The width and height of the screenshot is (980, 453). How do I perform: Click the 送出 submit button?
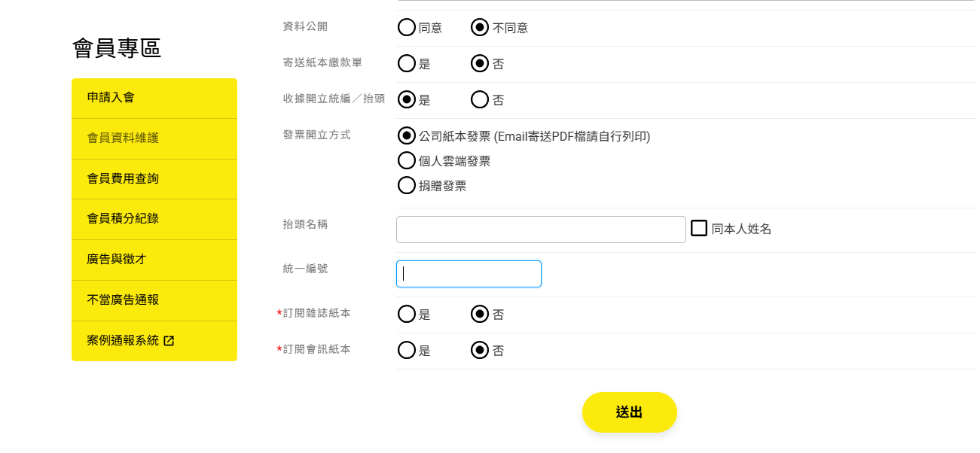click(630, 412)
